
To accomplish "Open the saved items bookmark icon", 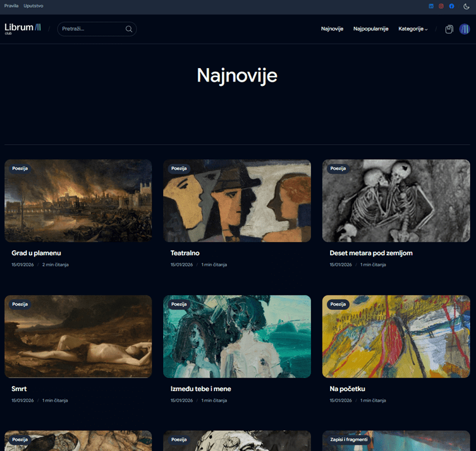I will (x=449, y=29).
